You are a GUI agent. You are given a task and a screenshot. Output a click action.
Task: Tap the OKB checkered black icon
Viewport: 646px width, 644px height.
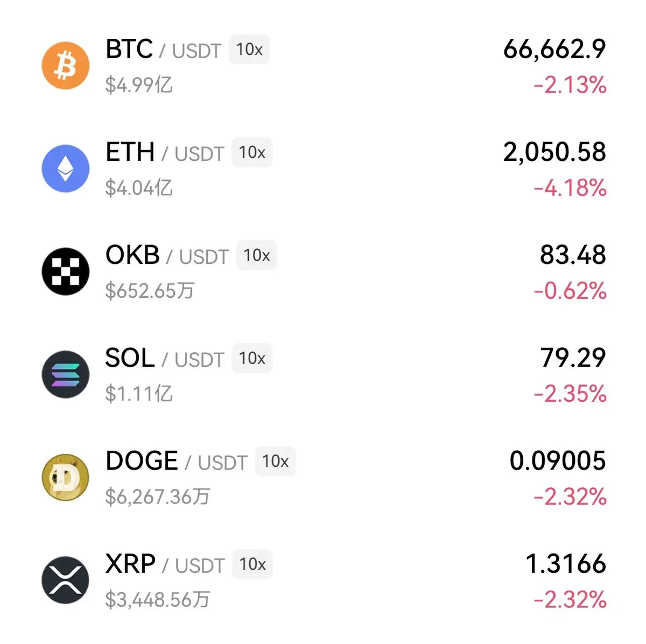(x=66, y=271)
